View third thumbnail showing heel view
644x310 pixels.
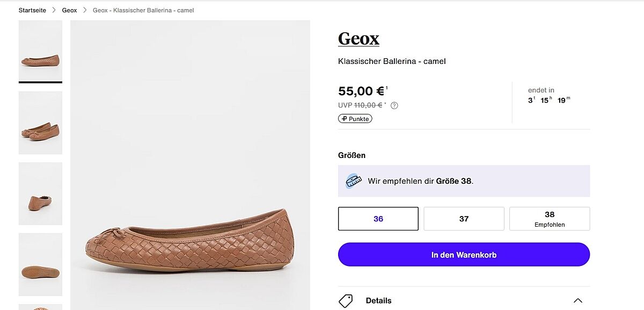coord(40,193)
